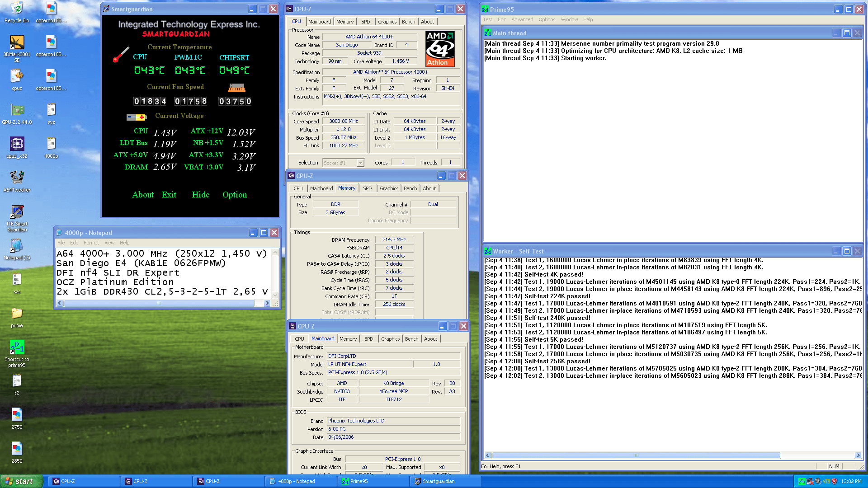The width and height of the screenshot is (868, 488).
Task: Click the chipset heatsink icon in Smartguardian
Action: pyautogui.click(x=236, y=87)
